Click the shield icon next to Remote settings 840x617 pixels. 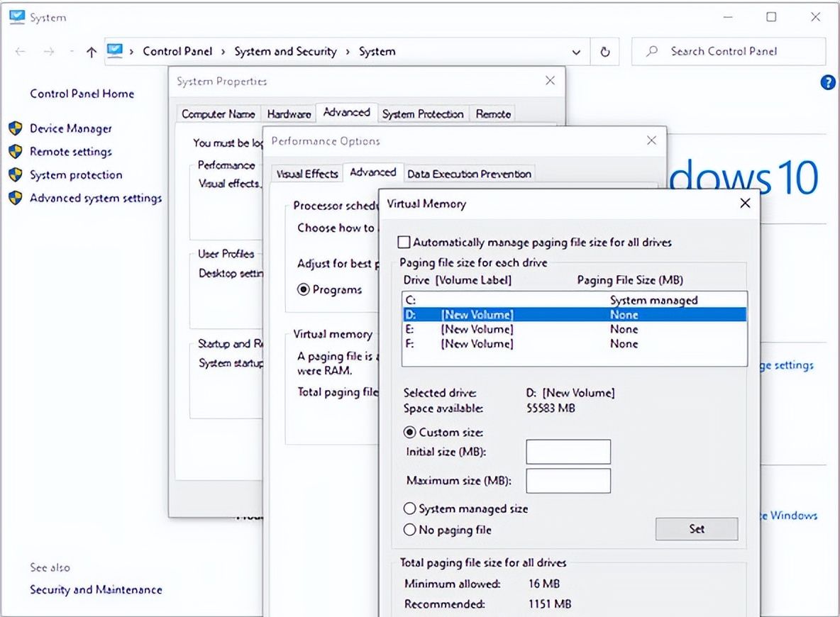(15, 152)
